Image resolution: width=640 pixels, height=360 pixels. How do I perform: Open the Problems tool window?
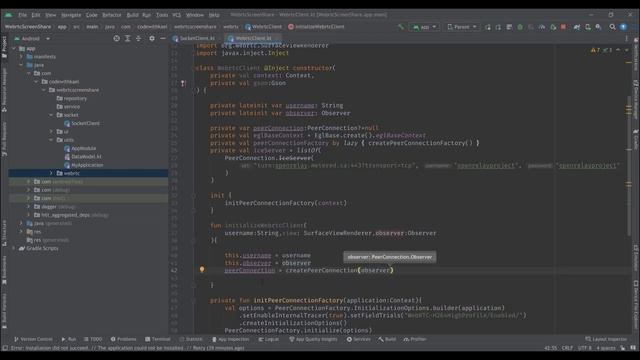(124, 339)
